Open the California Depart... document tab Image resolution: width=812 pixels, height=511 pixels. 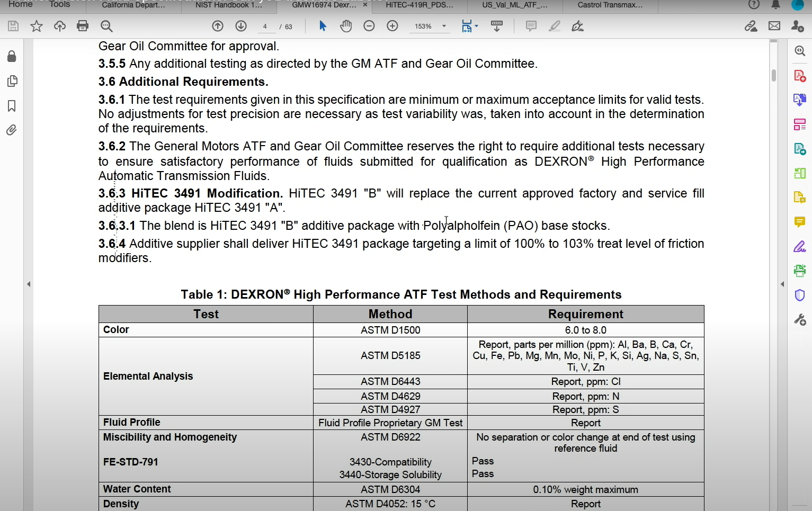[133, 5]
